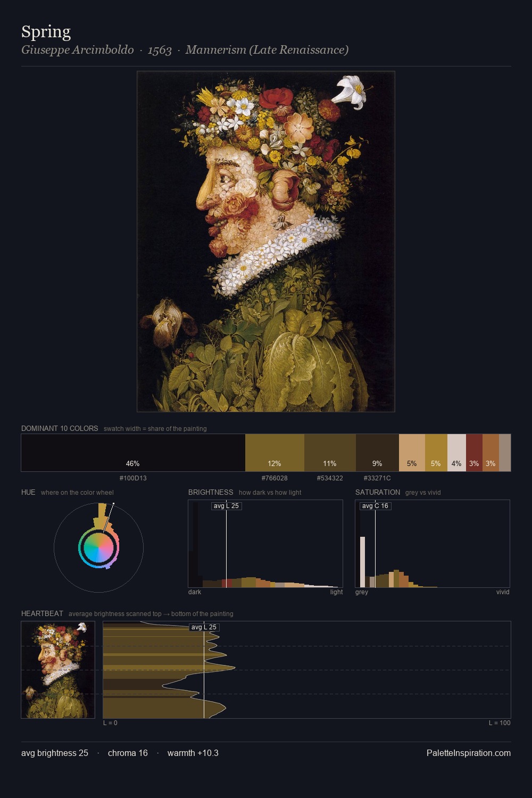This screenshot has width=532, height=798.
Task: Click footer 'warmth +10.3' stat
Action: (193, 753)
